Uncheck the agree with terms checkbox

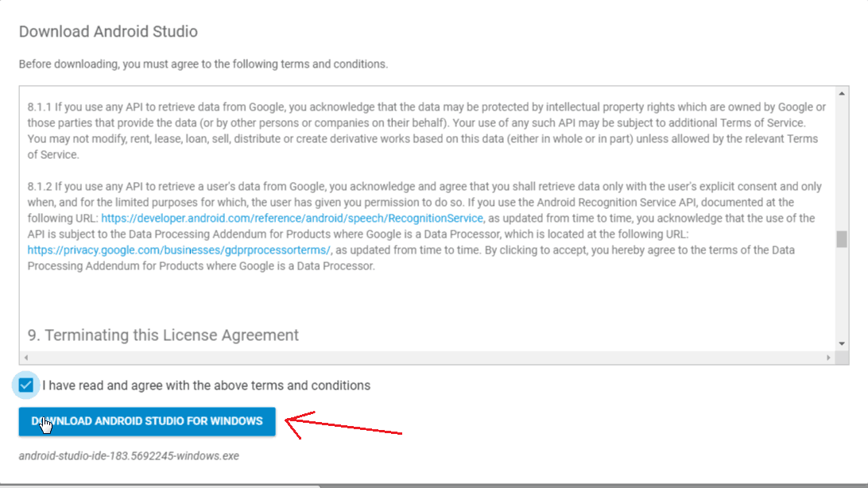coord(25,385)
